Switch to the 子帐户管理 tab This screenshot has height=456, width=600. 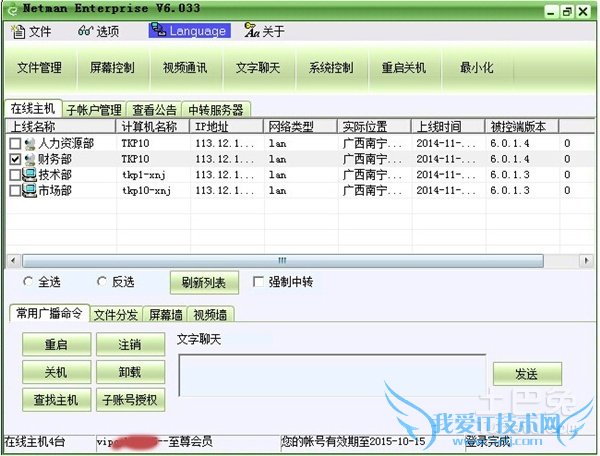[93, 109]
